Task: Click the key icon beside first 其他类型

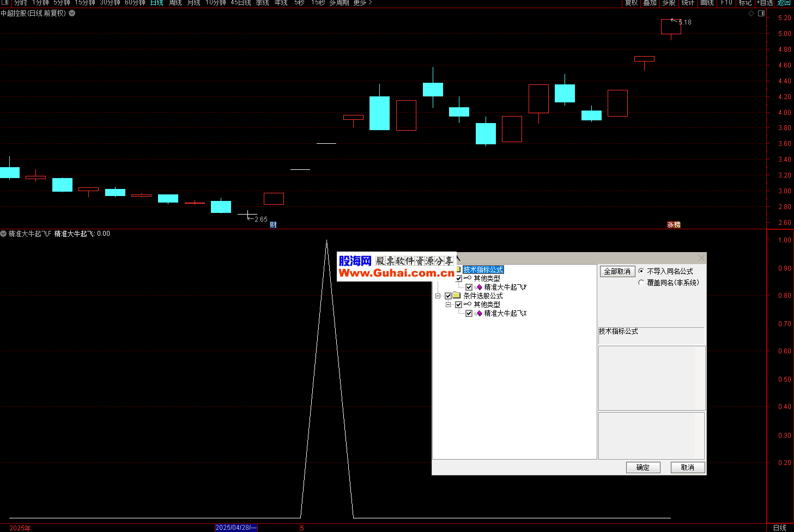Action: 468,278
